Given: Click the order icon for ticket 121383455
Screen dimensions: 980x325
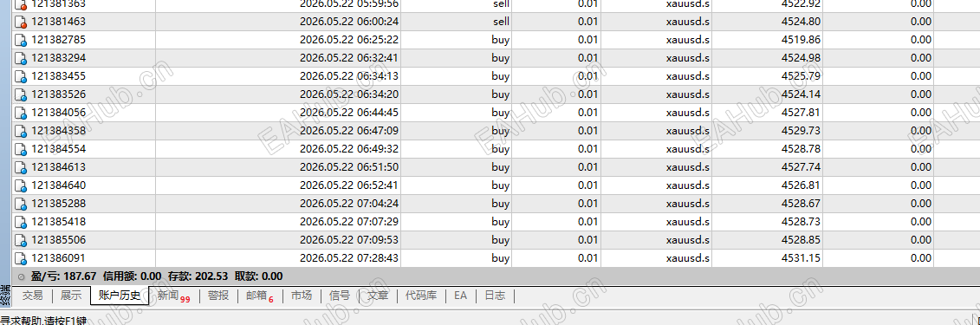Looking at the screenshot, I should pos(21,77).
